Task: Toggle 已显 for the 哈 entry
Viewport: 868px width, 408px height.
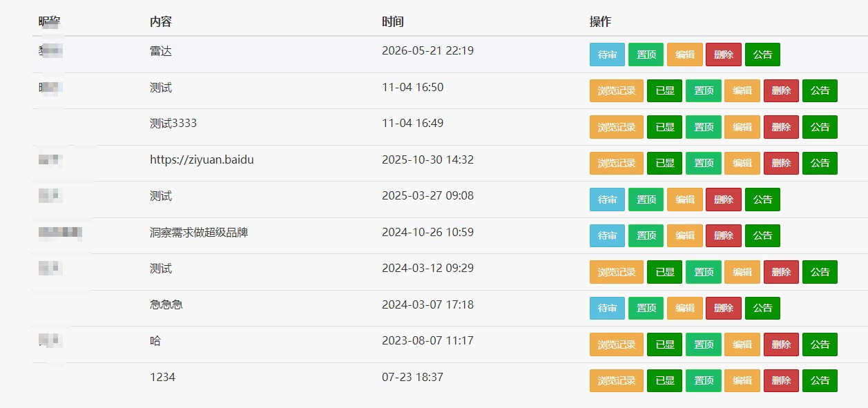Action: (x=664, y=344)
